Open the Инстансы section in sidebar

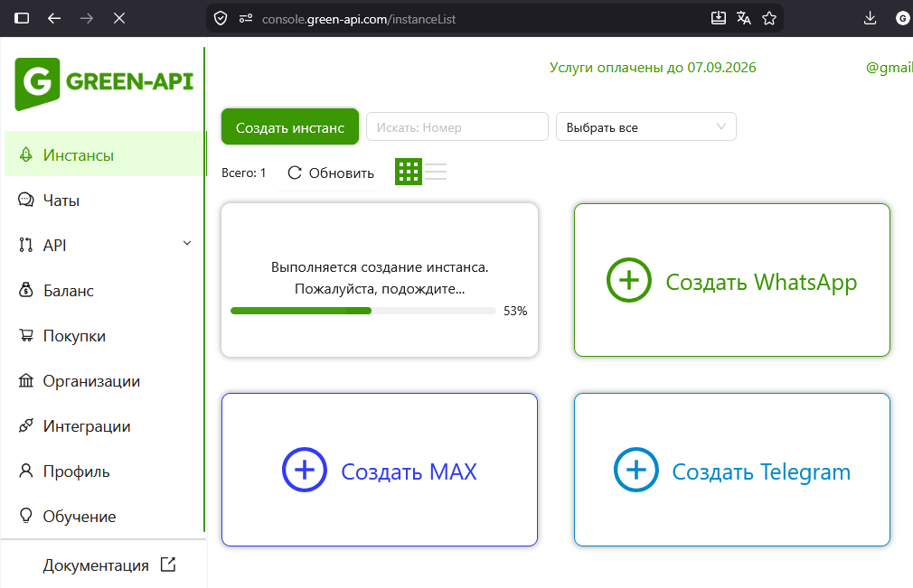point(104,154)
